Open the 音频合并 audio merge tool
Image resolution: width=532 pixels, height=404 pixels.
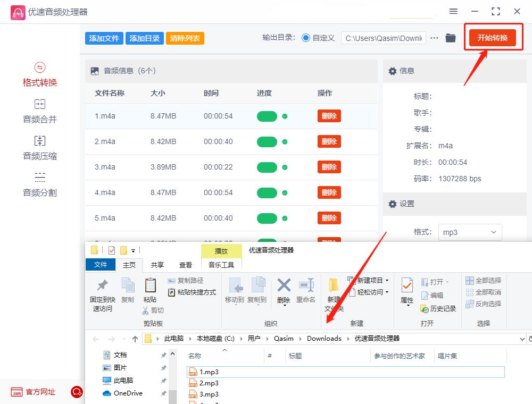[39, 111]
